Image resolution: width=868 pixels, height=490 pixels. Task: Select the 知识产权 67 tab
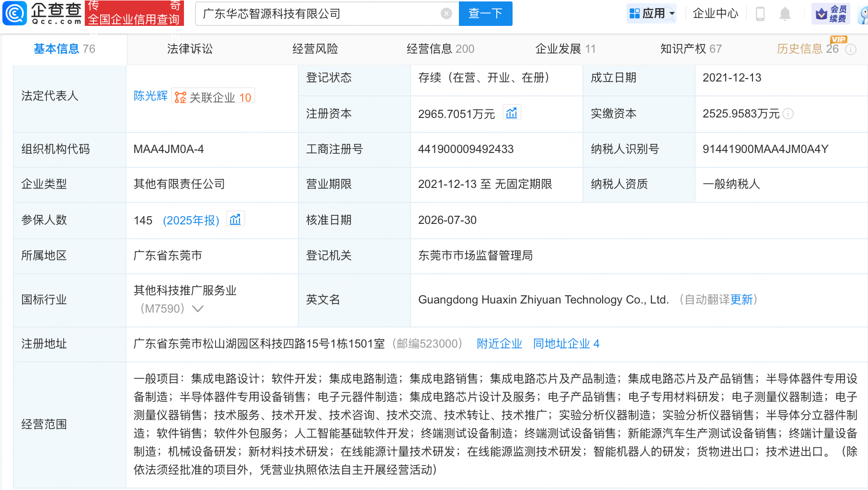[x=691, y=49]
